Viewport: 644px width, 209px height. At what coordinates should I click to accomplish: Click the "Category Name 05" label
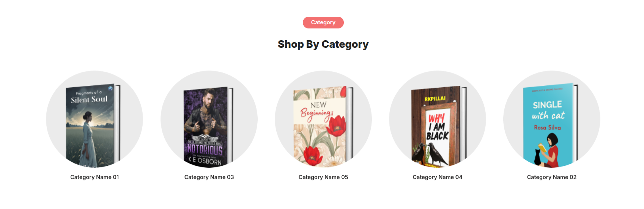[x=323, y=177]
